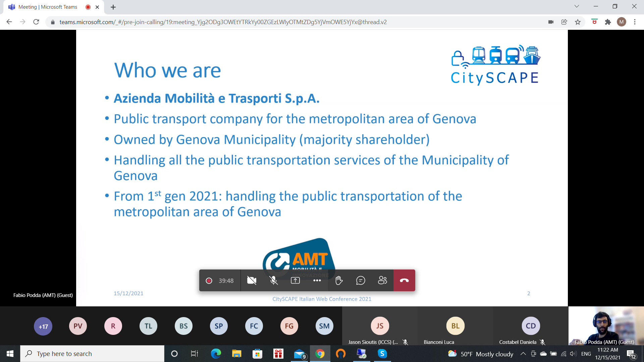Open Skype from the taskbar

382,354
